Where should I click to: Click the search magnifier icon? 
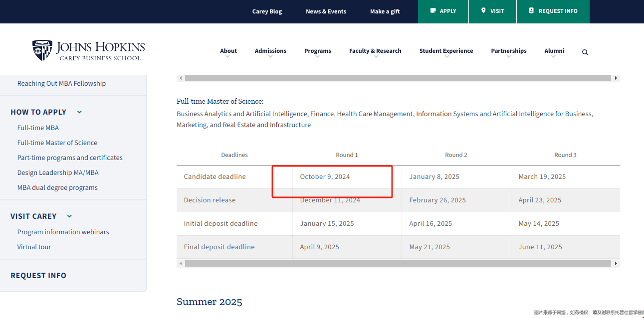tap(585, 52)
